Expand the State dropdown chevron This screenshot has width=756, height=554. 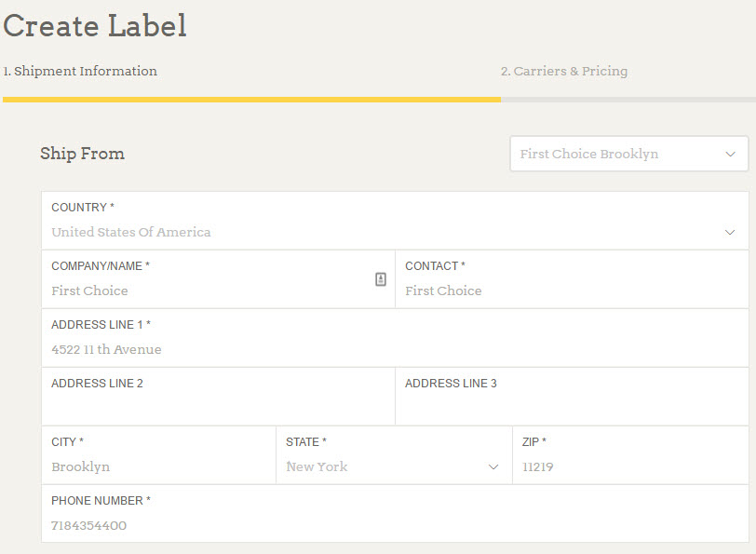tap(493, 466)
